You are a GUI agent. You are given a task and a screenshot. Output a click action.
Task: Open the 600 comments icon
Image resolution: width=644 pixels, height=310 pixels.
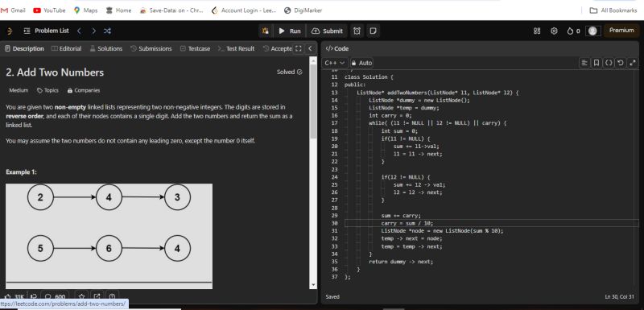(x=55, y=296)
